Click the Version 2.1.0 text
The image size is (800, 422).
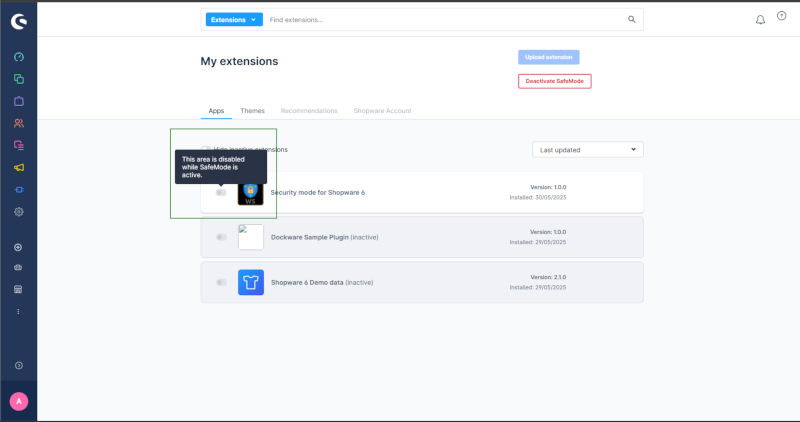pyautogui.click(x=548, y=277)
